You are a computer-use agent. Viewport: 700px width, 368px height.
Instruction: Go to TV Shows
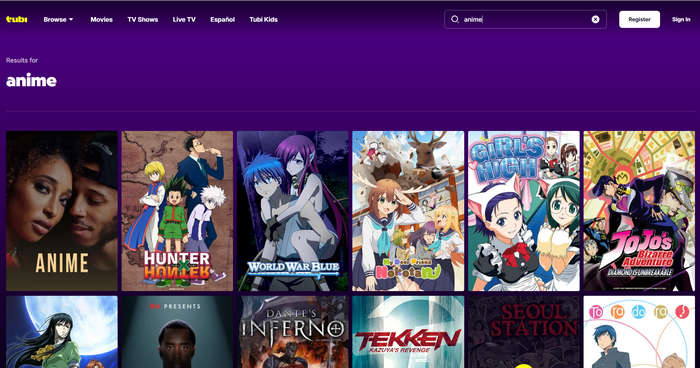coord(143,19)
